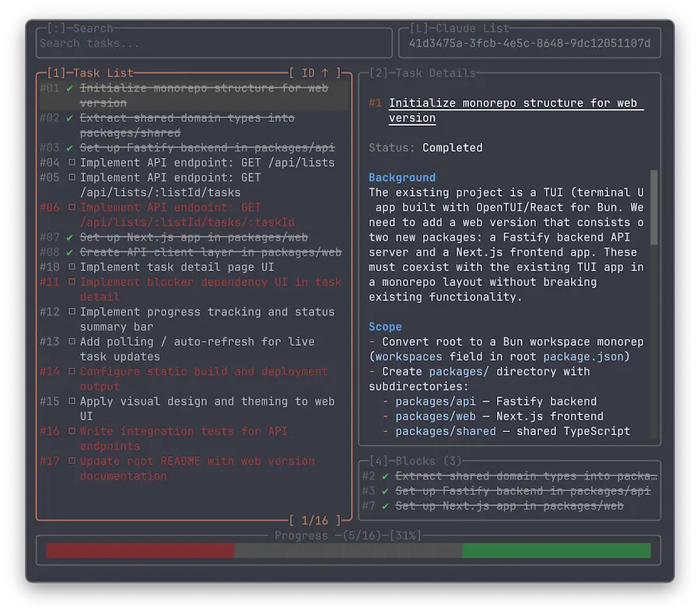700x614 pixels.
Task: Open the Claude List selector
Action: pos(529,44)
